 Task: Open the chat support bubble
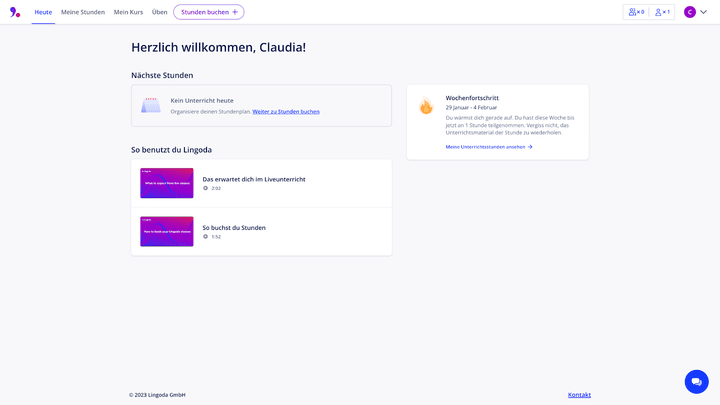[696, 382]
